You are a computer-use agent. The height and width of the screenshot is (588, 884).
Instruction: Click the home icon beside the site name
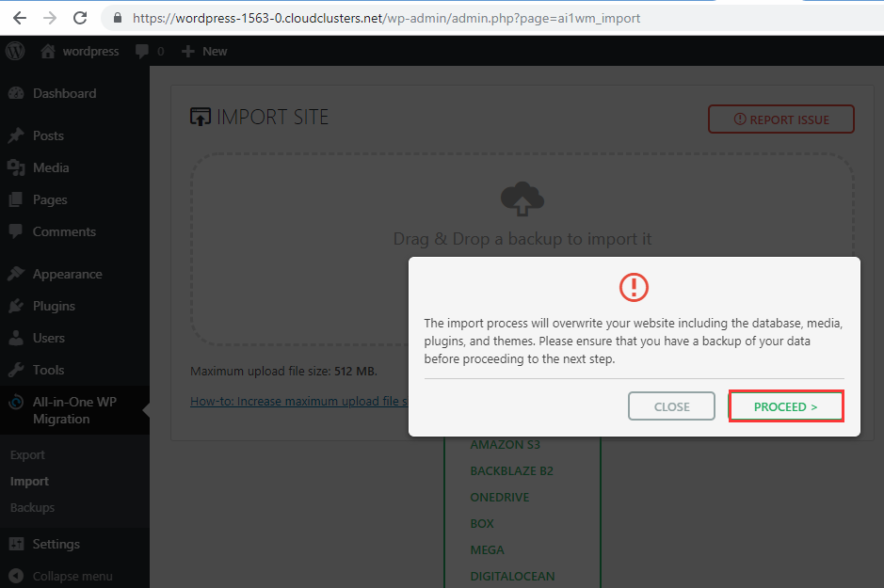tap(48, 51)
